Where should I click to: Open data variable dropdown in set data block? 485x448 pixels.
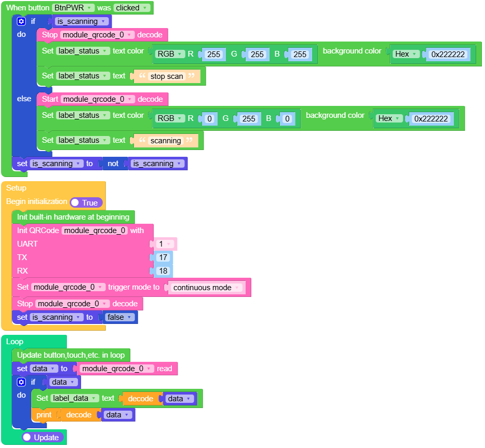44,369
